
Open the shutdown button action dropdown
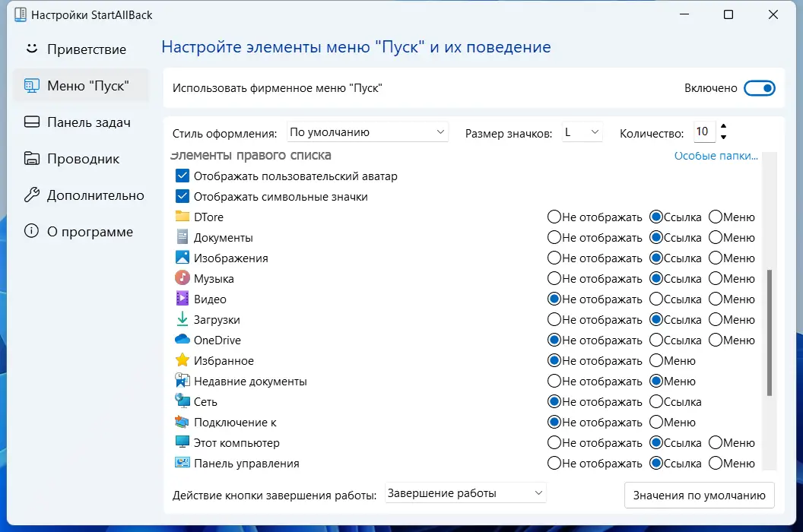click(465, 493)
